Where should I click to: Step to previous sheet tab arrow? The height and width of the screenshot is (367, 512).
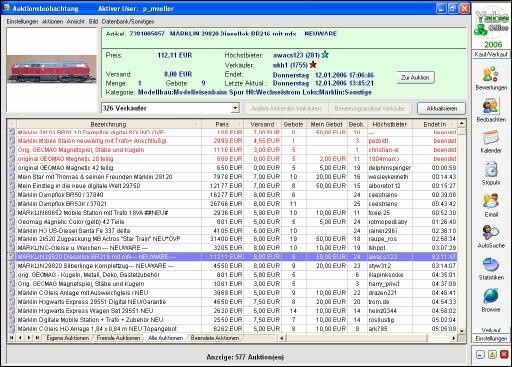tap(20, 338)
